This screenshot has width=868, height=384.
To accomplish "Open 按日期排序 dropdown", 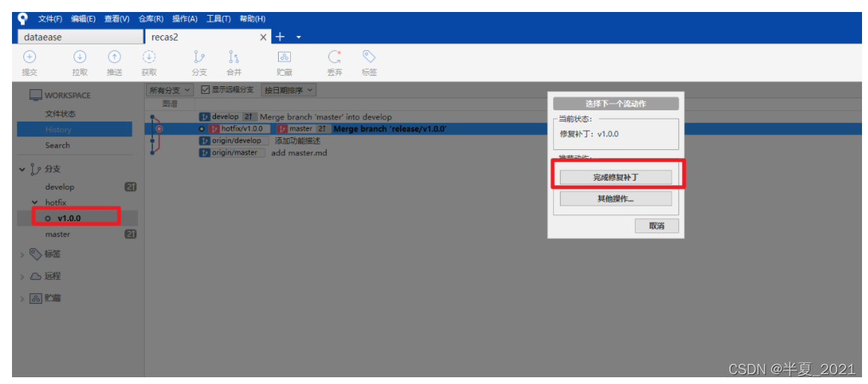I will point(289,90).
